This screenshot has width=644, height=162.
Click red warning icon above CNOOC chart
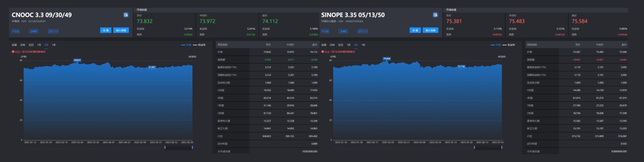13,52
